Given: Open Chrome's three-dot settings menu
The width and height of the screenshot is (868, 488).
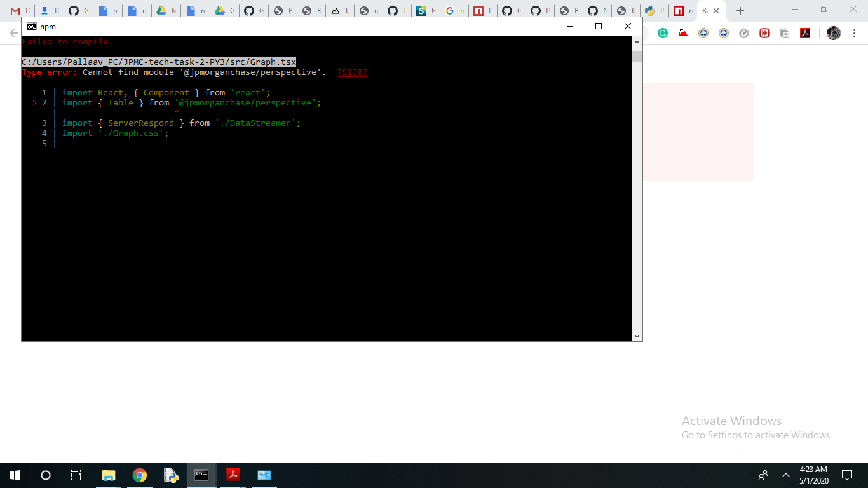Looking at the screenshot, I should click(x=854, y=33).
